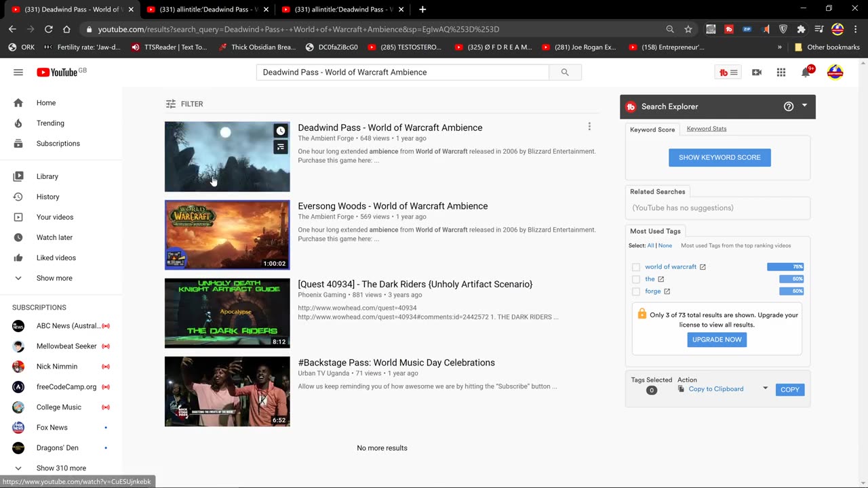
Task: Open external link icon beside 'the' tag
Action: click(661, 279)
